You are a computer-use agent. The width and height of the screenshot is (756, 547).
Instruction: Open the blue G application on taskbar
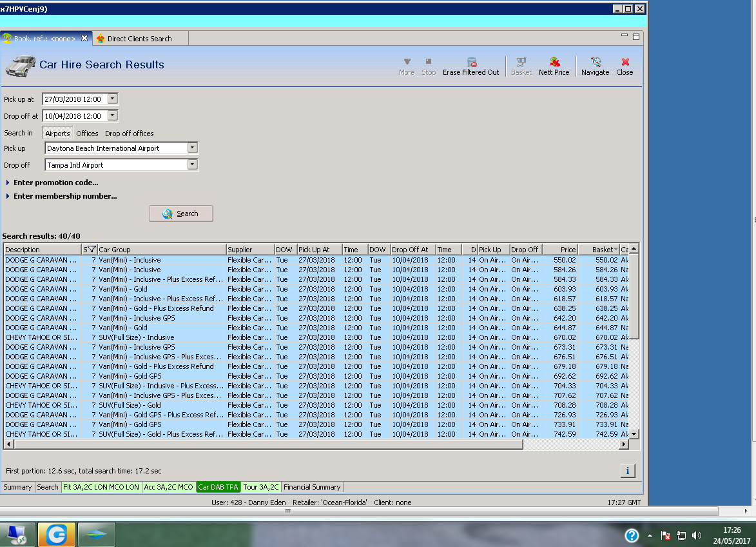57,535
